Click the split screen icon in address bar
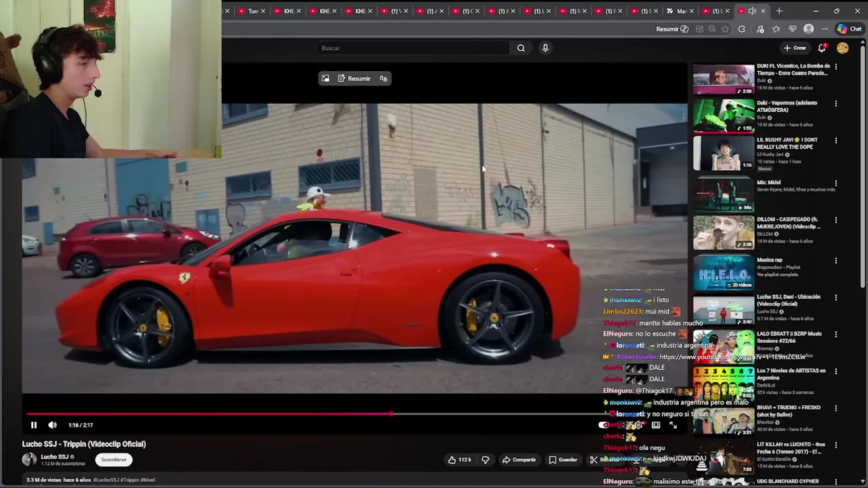The image size is (868, 488). click(699, 29)
